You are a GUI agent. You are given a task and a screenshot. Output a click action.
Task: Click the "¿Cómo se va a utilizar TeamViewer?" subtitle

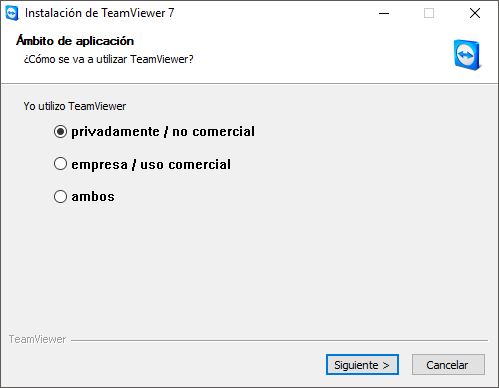point(108,59)
